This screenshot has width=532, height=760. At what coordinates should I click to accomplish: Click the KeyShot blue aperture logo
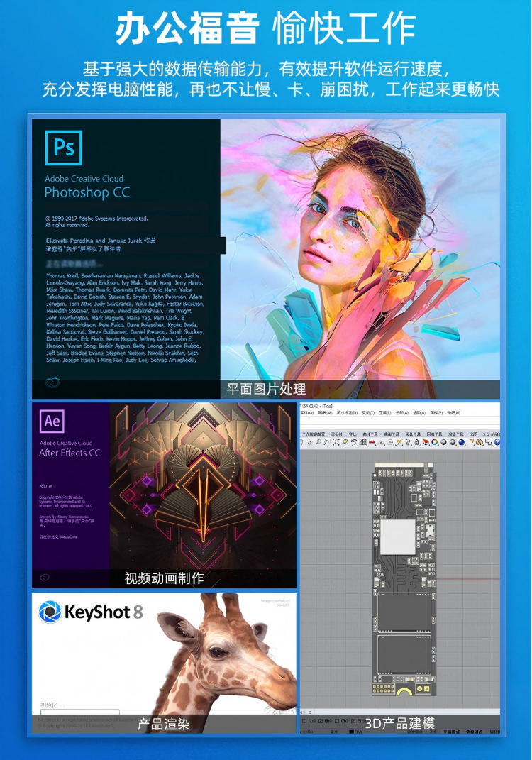coord(50,612)
